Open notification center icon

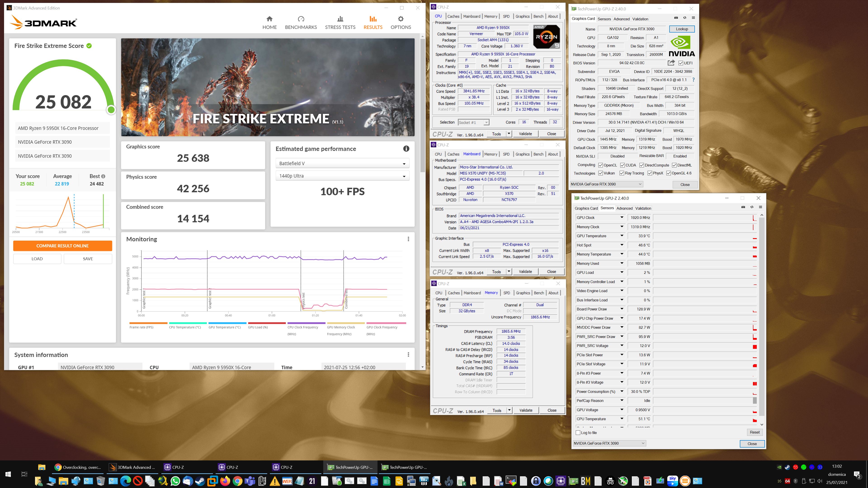pyautogui.click(x=858, y=475)
